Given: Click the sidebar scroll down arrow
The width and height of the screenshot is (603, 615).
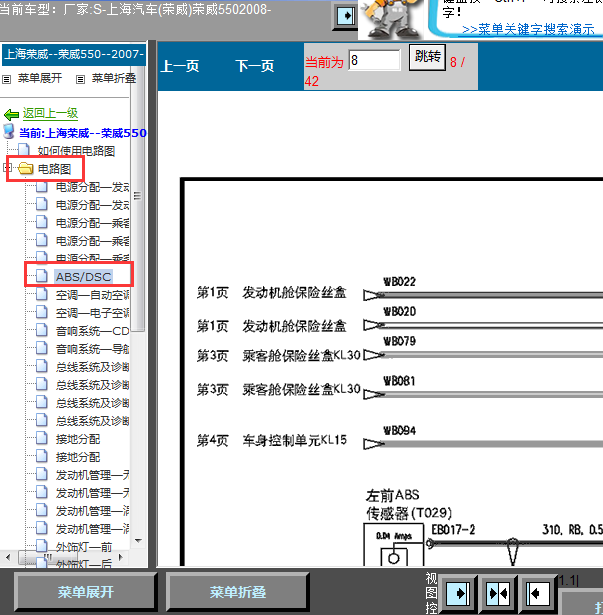Looking at the screenshot, I should 138,540.
